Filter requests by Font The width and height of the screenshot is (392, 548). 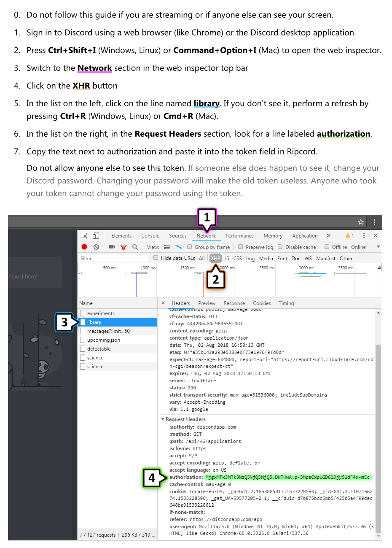[x=282, y=259]
